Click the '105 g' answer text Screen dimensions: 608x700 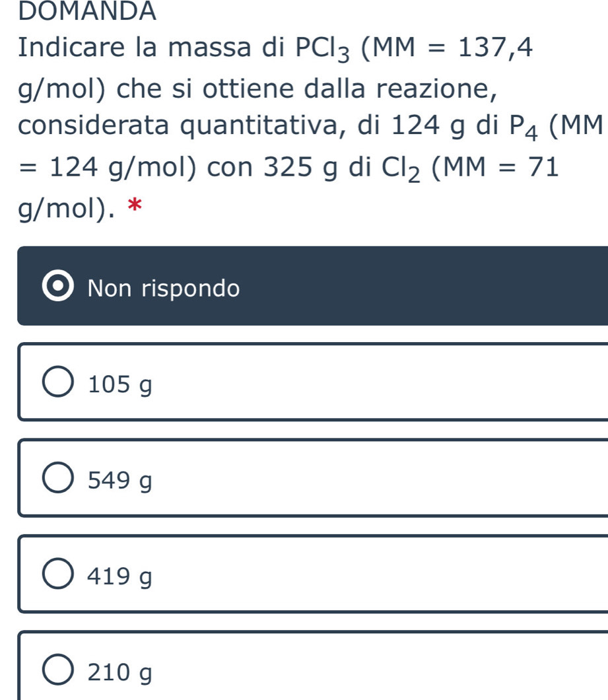point(119,384)
